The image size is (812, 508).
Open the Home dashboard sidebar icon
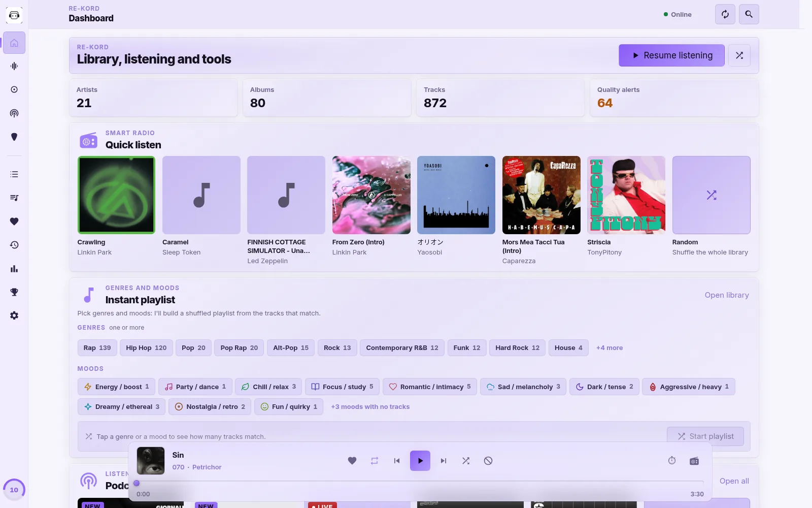tap(14, 43)
